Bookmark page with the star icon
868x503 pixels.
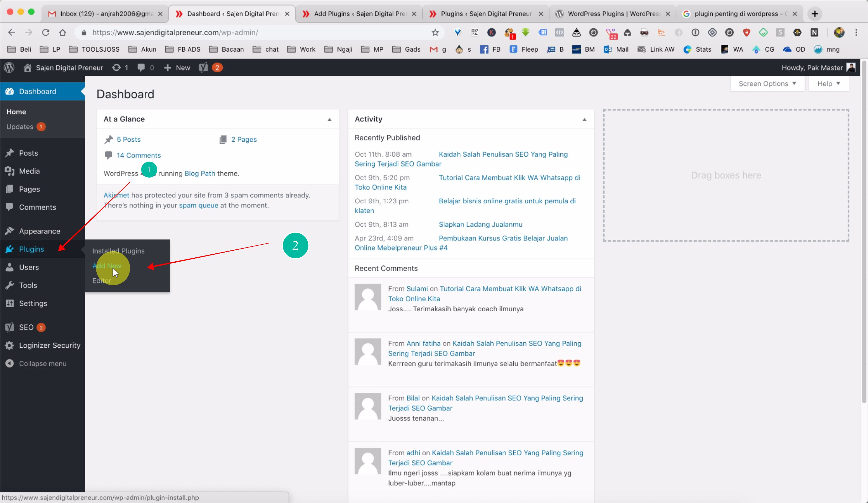point(435,32)
